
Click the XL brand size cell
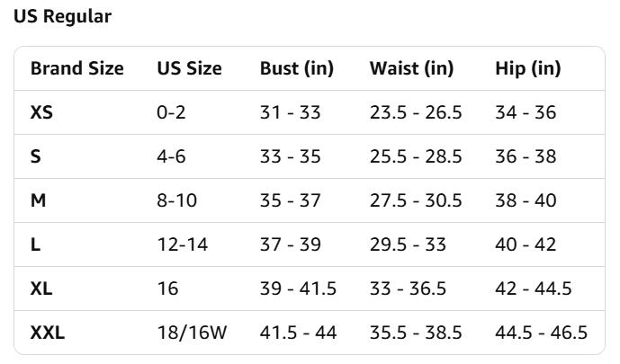(40, 289)
